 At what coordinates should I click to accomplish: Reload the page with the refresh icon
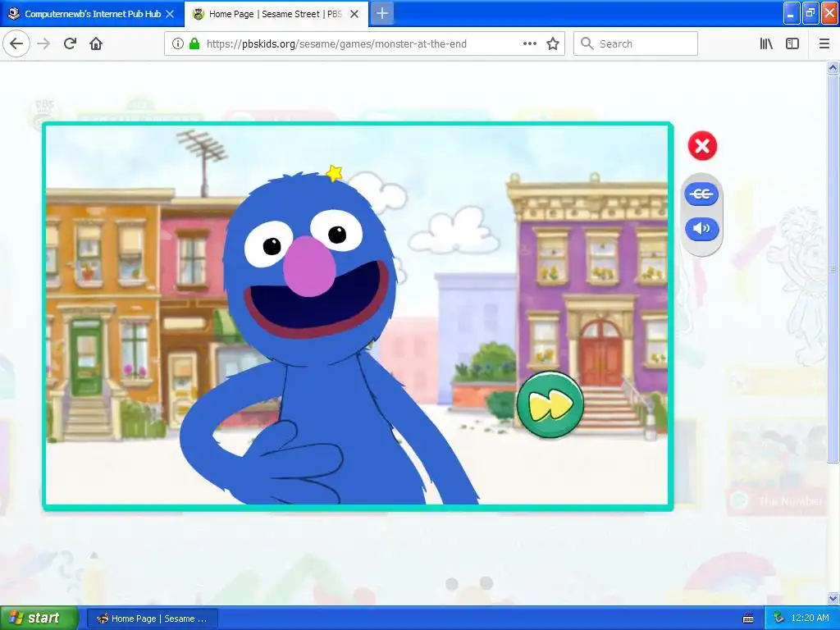click(x=70, y=44)
